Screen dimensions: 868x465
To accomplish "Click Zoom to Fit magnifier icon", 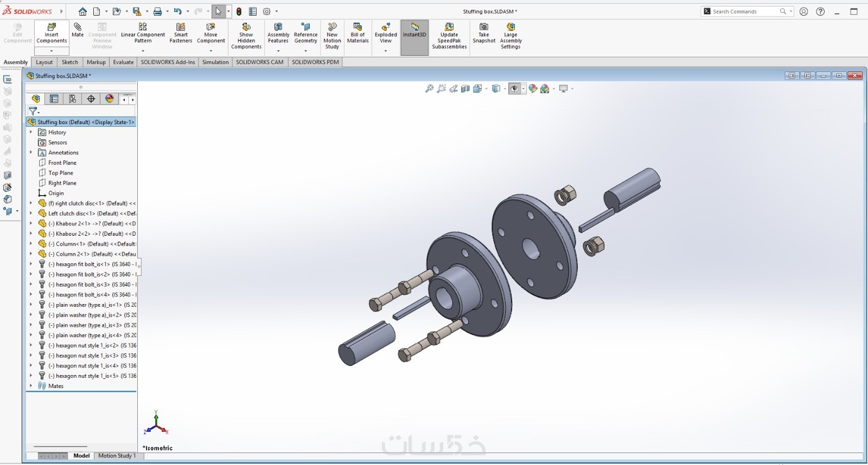I will coord(429,88).
